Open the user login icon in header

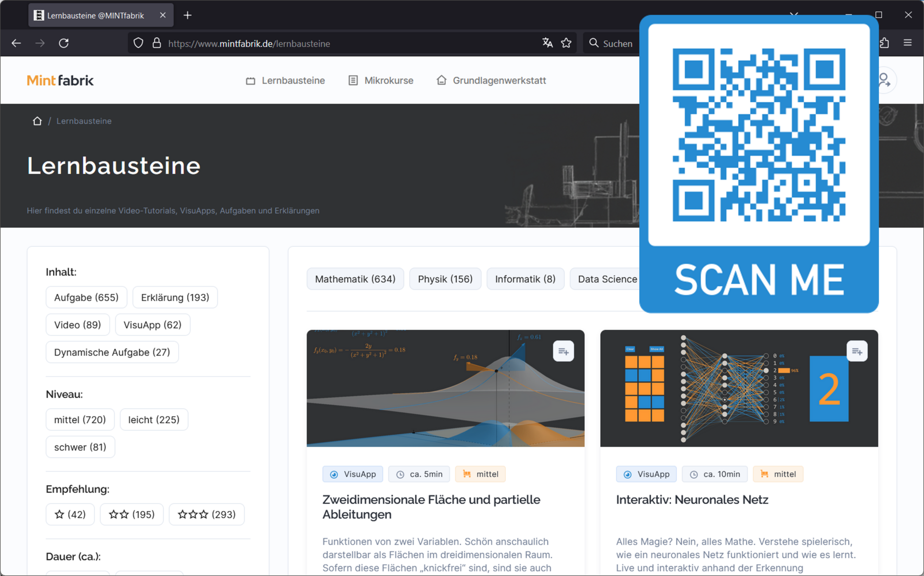pos(885,80)
